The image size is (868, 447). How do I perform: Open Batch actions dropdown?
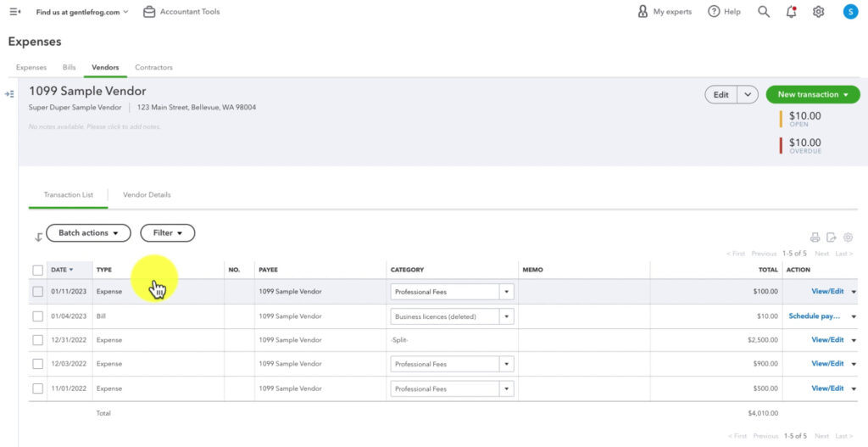[88, 233]
